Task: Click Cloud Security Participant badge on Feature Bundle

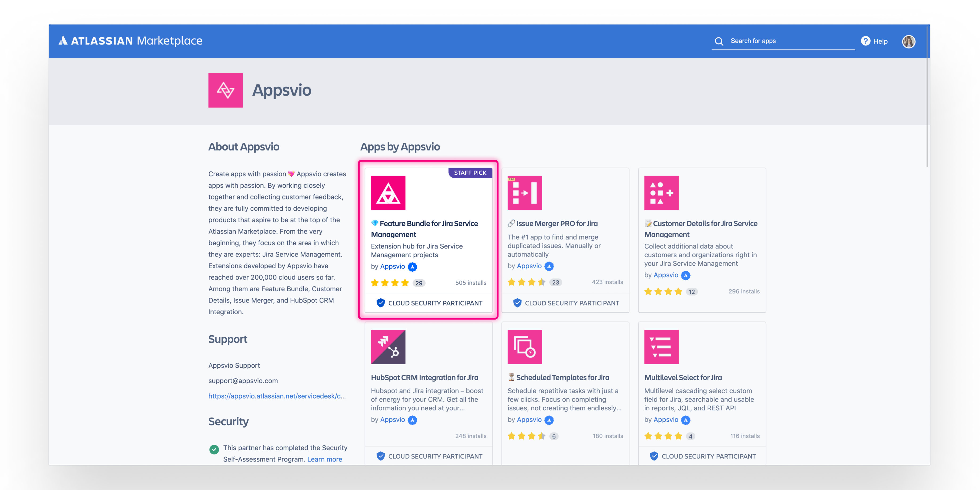Action: pyautogui.click(x=429, y=303)
